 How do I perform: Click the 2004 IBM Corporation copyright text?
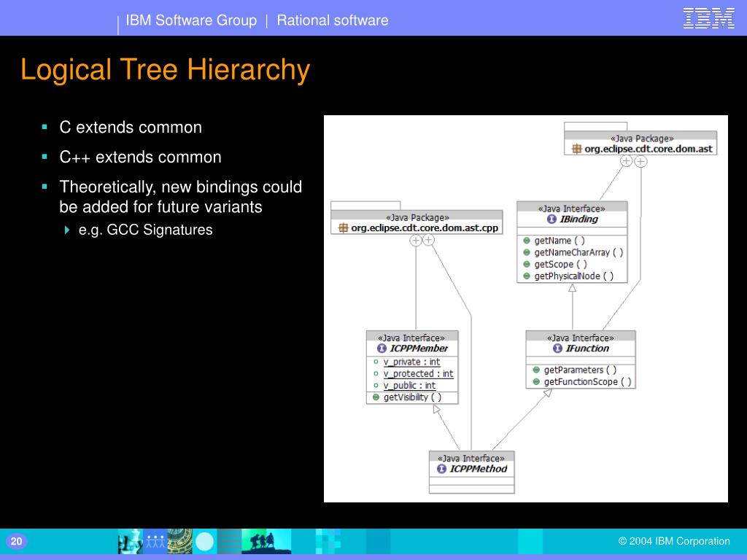coord(674,542)
